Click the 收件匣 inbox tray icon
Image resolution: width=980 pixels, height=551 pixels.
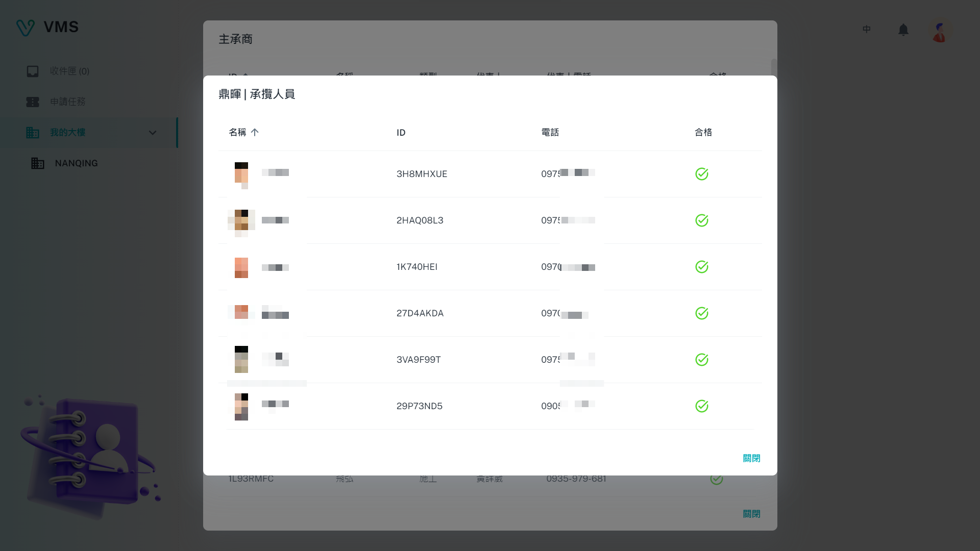[33, 71]
